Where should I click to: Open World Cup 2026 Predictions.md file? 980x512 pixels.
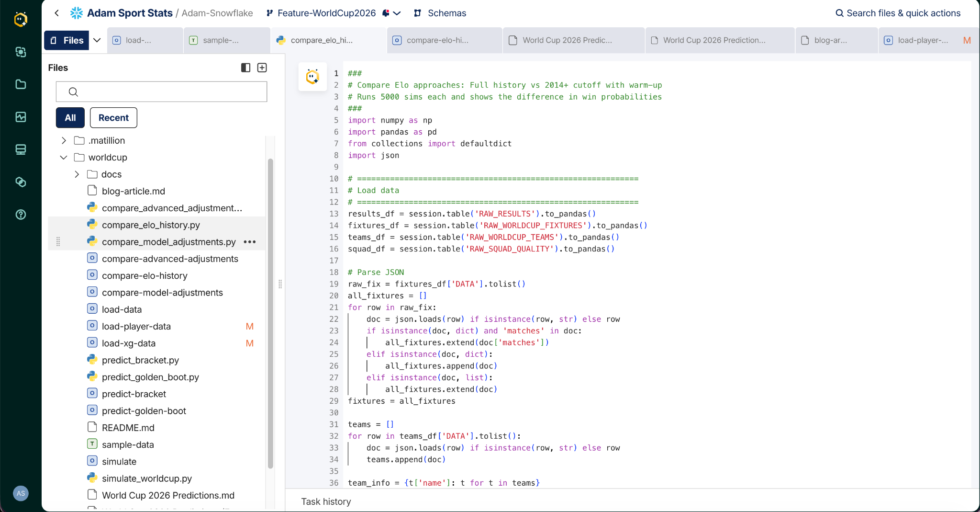click(168, 495)
